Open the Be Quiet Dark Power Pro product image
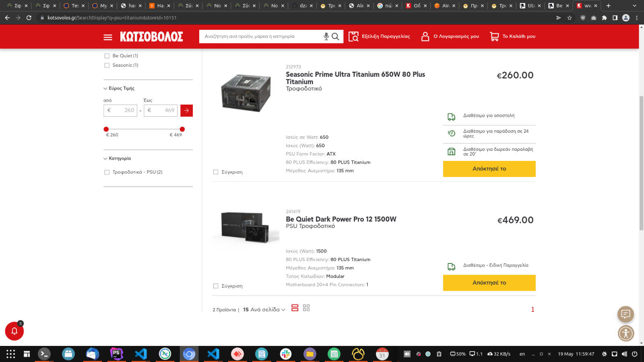The height and width of the screenshot is (362, 644). tap(246, 227)
